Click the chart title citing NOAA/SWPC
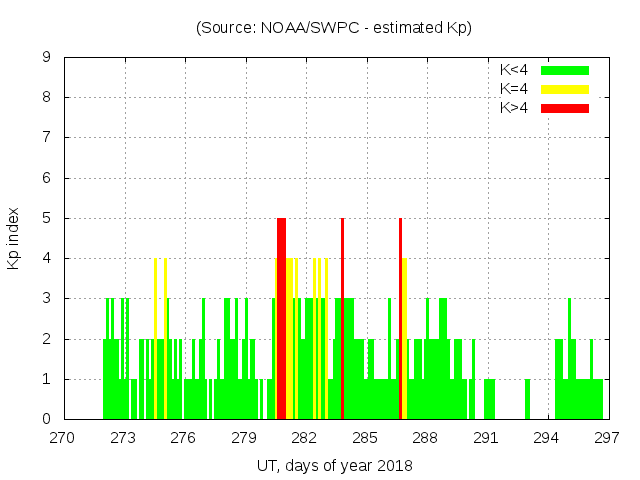This screenshot has height=480, width=640. (x=333, y=28)
